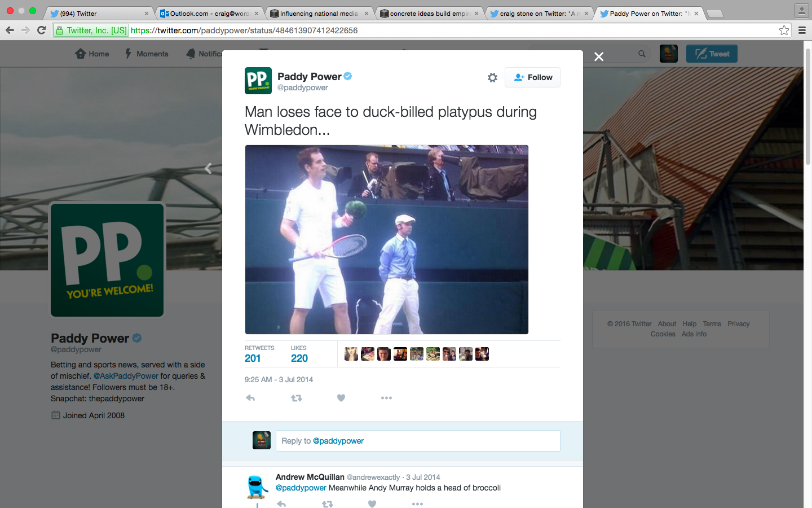Close the Paddy Power on Twitter tab

click(x=696, y=14)
